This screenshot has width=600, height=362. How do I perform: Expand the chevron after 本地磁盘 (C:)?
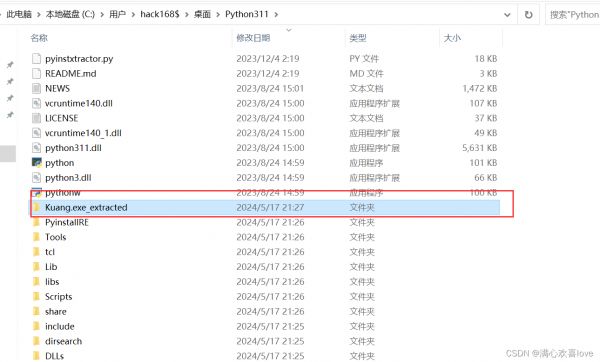tap(102, 15)
